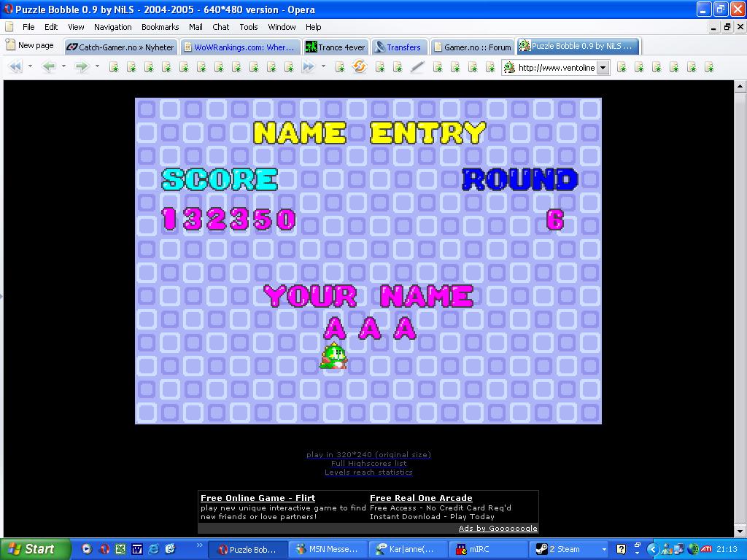Click the page scrollbar down arrow

tap(740, 531)
